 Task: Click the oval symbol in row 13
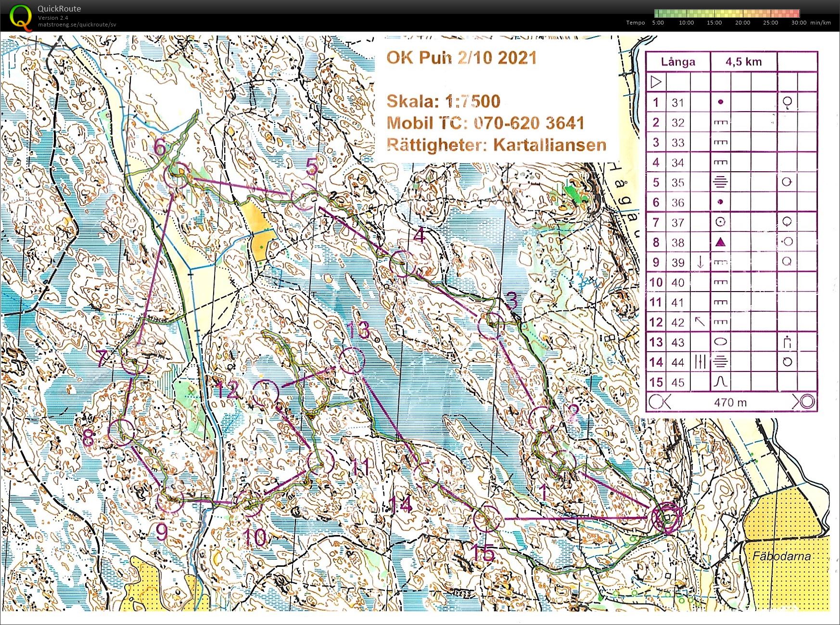tap(720, 342)
